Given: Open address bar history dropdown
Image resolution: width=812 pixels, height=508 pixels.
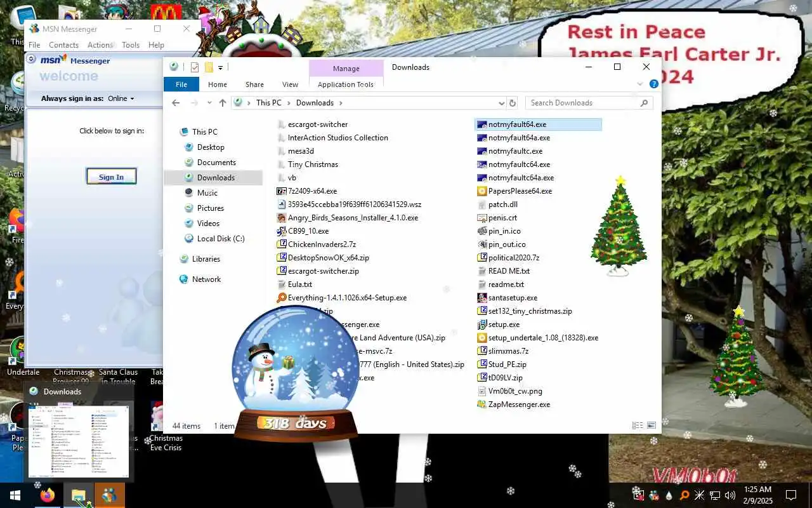Looking at the screenshot, I should pos(502,103).
